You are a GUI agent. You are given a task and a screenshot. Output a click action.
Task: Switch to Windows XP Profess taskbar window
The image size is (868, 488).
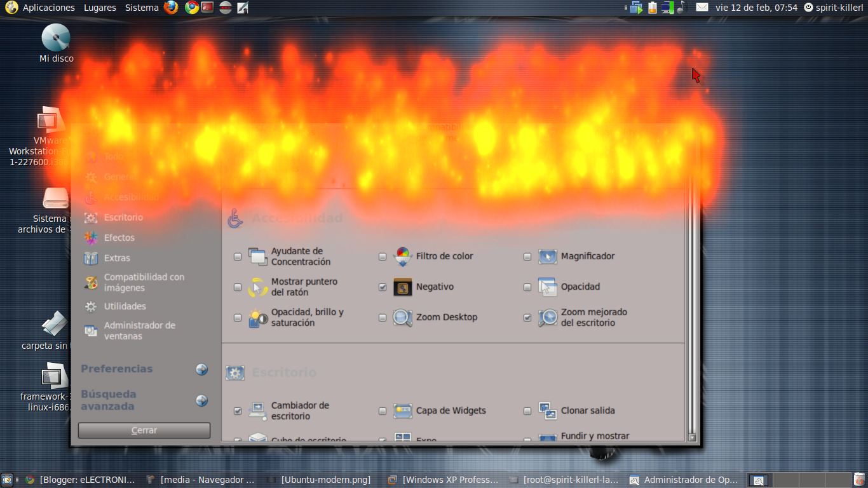pyautogui.click(x=442, y=480)
